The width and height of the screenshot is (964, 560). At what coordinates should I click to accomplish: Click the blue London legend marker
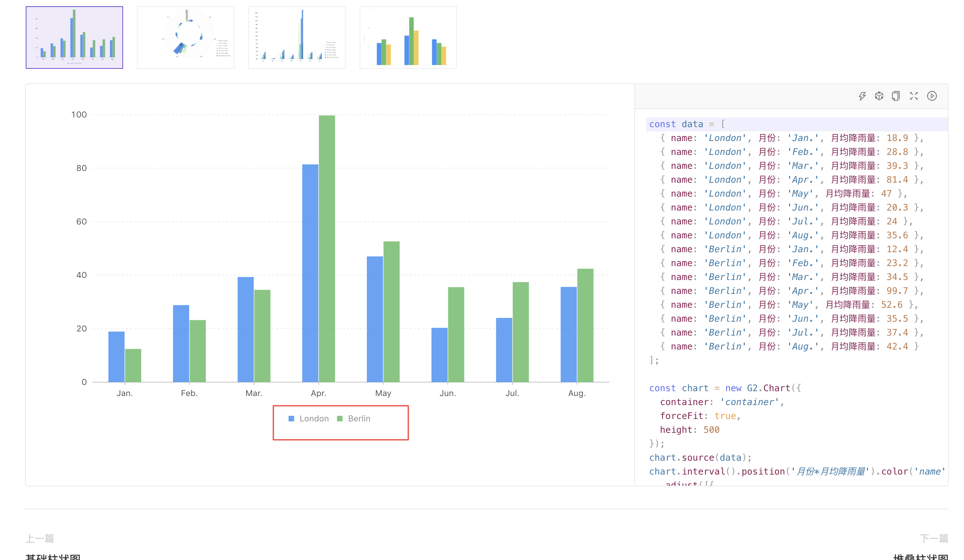click(291, 419)
